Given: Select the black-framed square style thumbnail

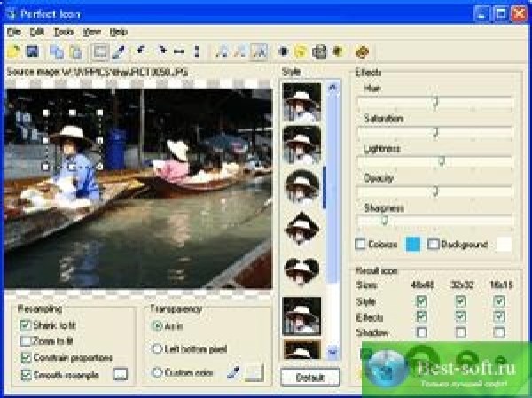Looking at the screenshot, I should pos(301,316).
